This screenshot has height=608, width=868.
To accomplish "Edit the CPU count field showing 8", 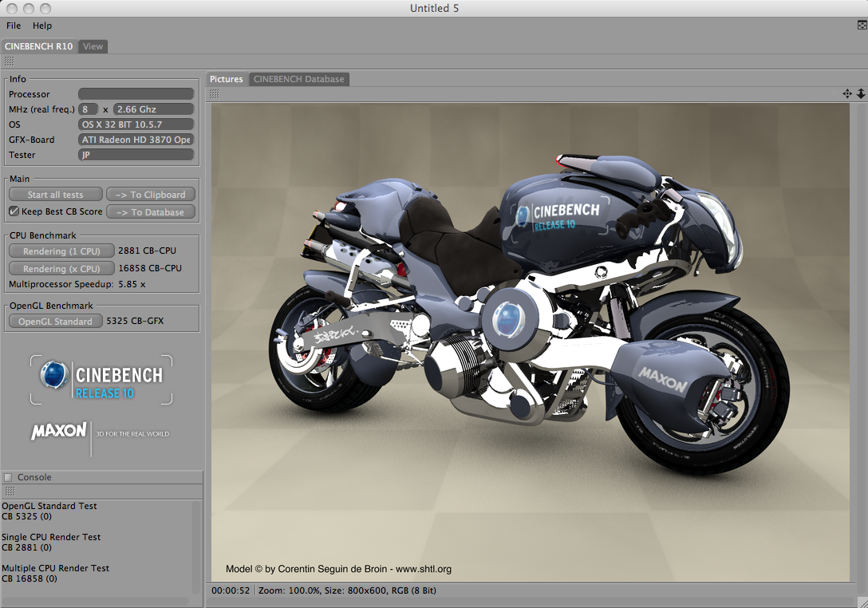I will [x=88, y=109].
